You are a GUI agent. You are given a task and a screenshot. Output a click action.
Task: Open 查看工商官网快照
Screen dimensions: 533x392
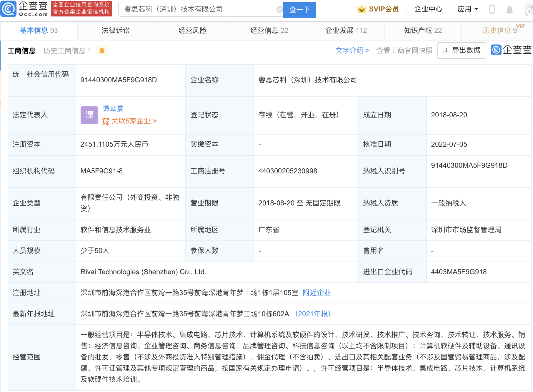pyautogui.click(x=404, y=51)
